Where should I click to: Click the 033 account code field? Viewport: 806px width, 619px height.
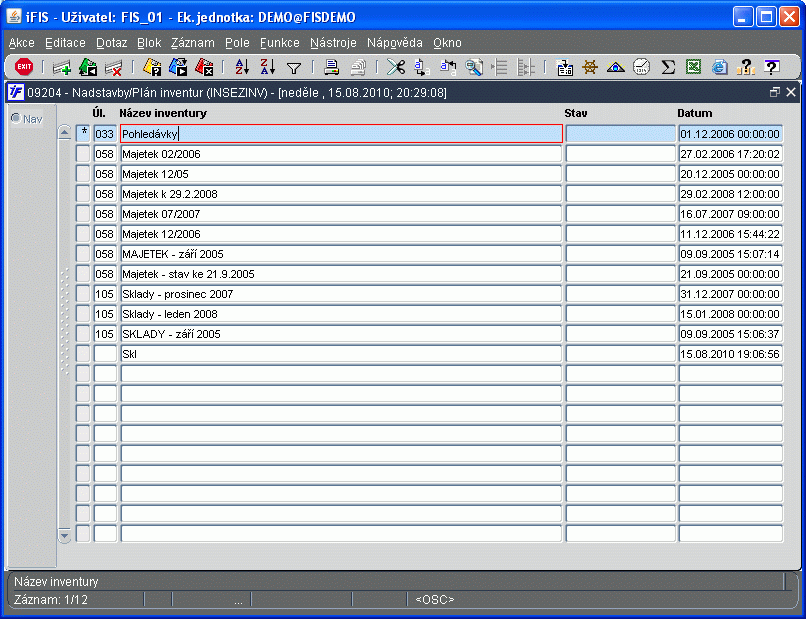pyautogui.click(x=105, y=134)
